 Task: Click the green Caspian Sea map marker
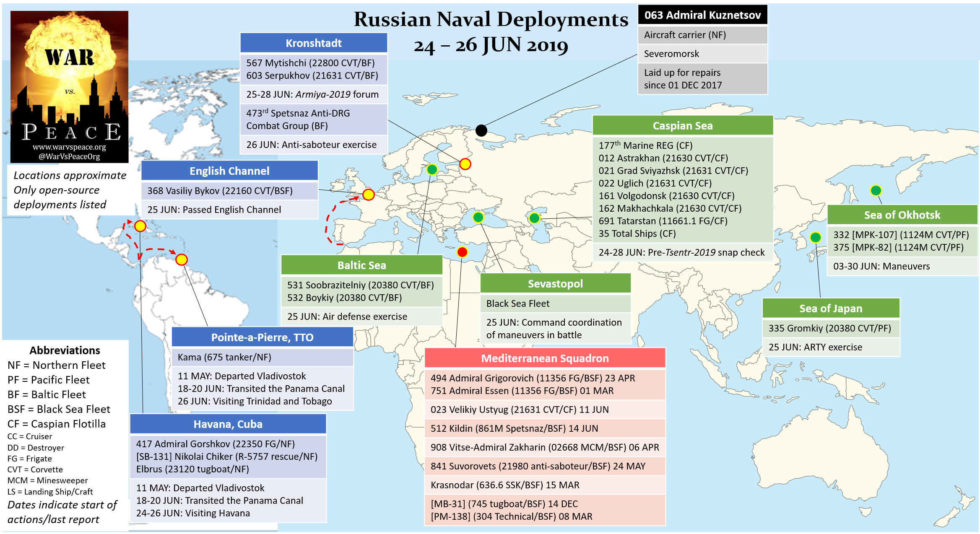534,218
